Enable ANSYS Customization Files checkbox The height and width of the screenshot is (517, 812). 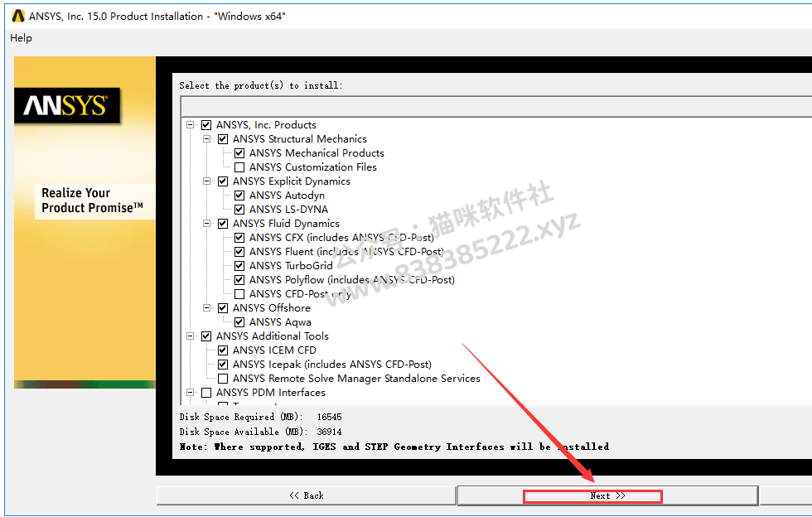[239, 167]
